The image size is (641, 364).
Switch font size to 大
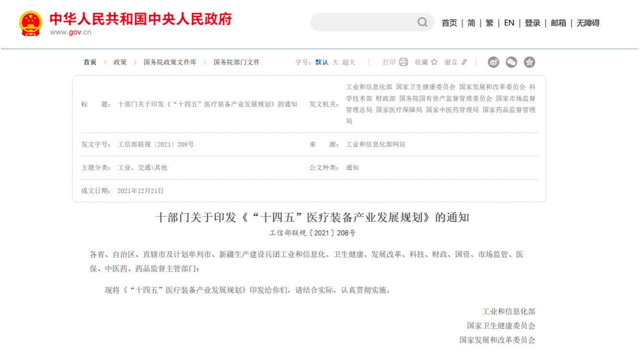[335, 62]
